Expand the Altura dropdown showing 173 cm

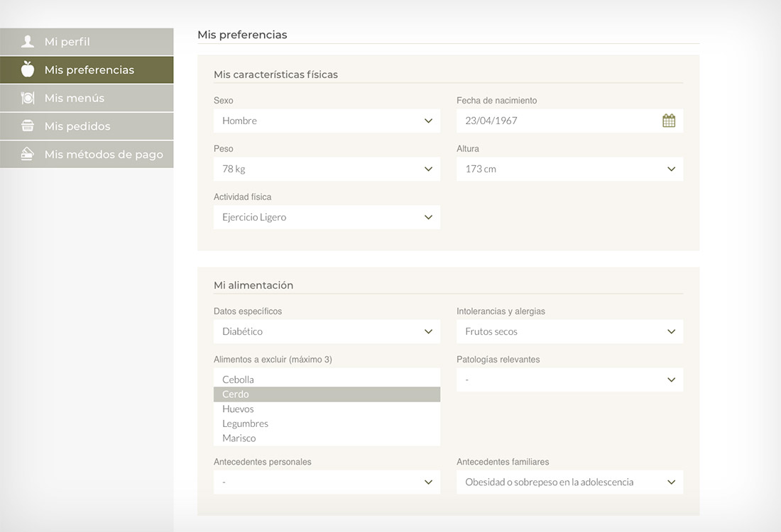tap(569, 169)
